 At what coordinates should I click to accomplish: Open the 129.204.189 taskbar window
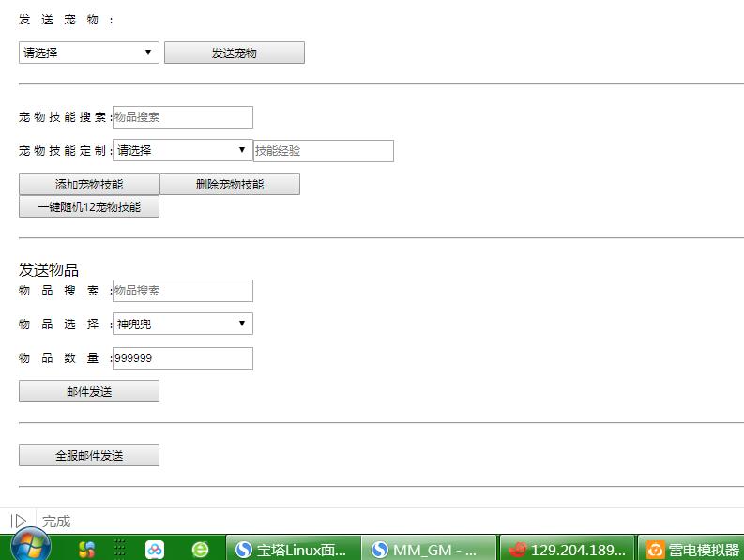click(566, 550)
